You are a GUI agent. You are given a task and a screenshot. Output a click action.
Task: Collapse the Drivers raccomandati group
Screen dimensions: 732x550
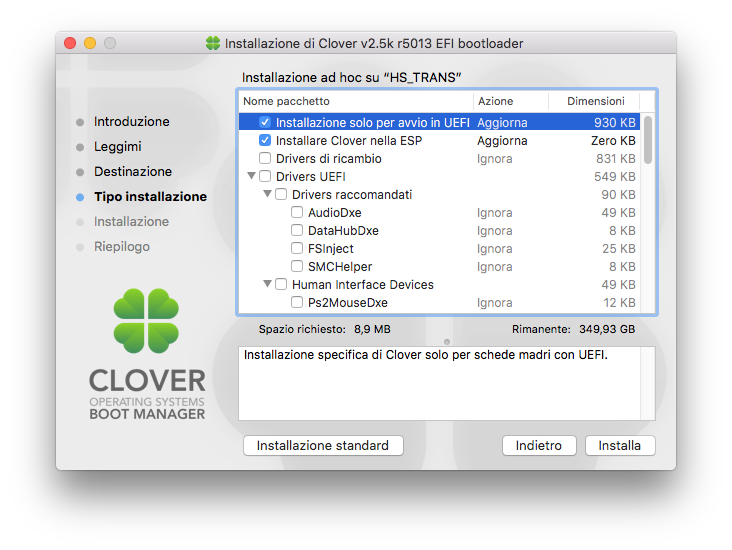click(267, 194)
